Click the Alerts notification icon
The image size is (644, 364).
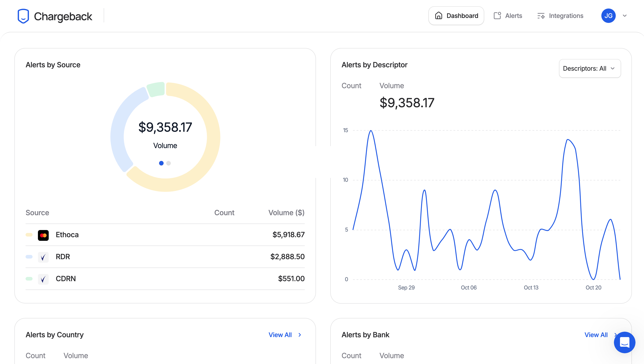click(x=497, y=16)
